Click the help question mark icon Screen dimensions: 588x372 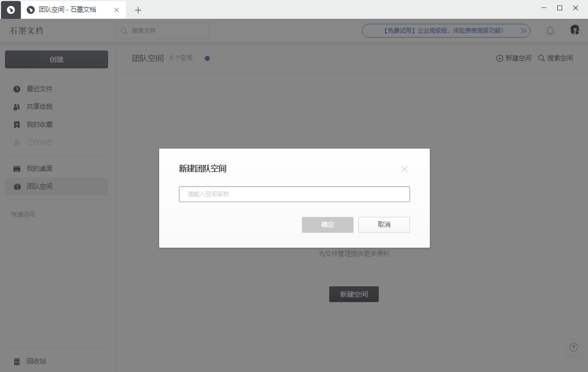[573, 347]
